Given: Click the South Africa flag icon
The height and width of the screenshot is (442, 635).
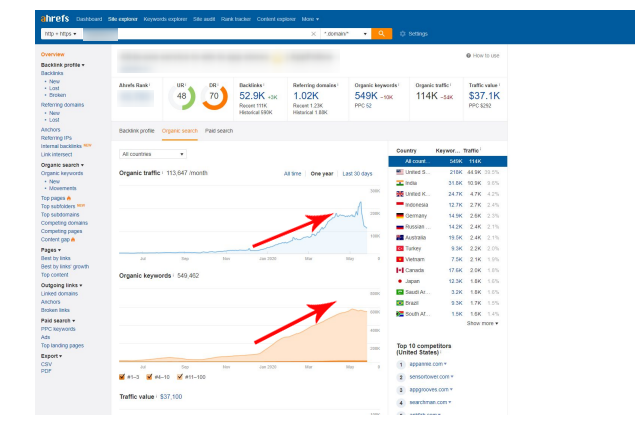Looking at the screenshot, I should [400, 314].
